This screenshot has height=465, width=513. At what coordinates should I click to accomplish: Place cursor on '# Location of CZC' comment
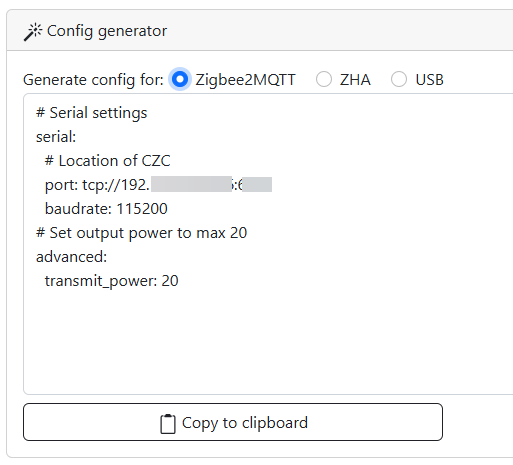point(108,161)
